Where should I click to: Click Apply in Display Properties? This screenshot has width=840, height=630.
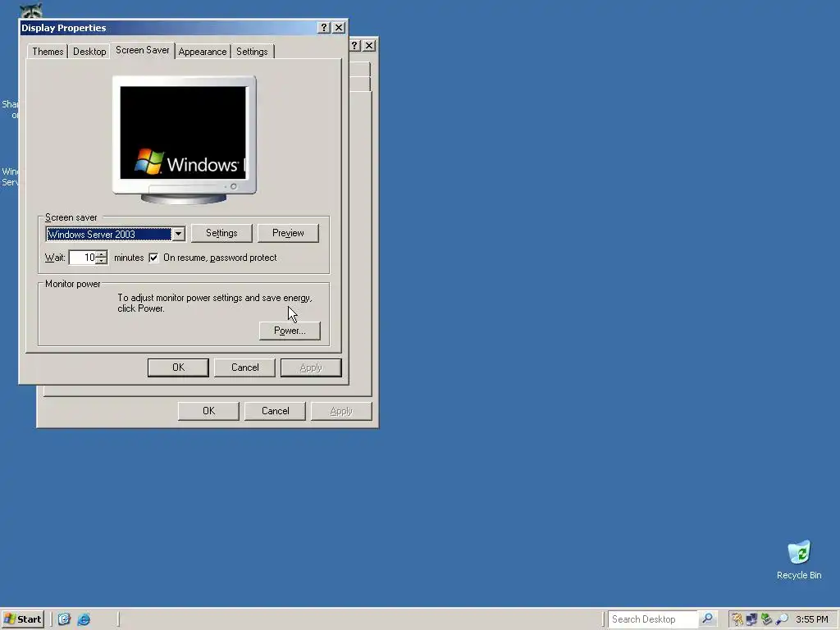(x=311, y=367)
